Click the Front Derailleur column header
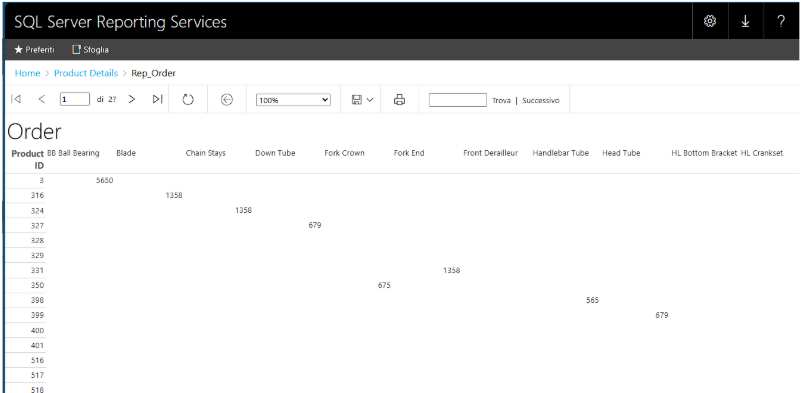Screen dimensions: 807x393 tap(490, 153)
